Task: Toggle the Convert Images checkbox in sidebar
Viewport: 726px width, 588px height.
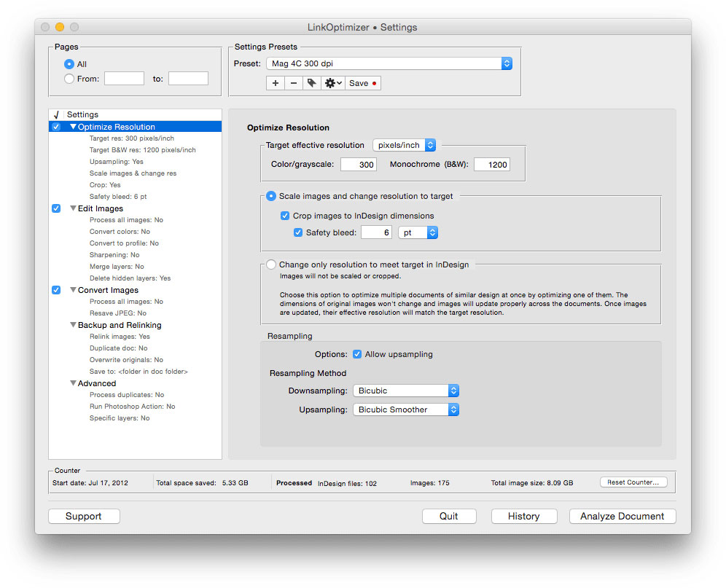Action: [x=56, y=290]
